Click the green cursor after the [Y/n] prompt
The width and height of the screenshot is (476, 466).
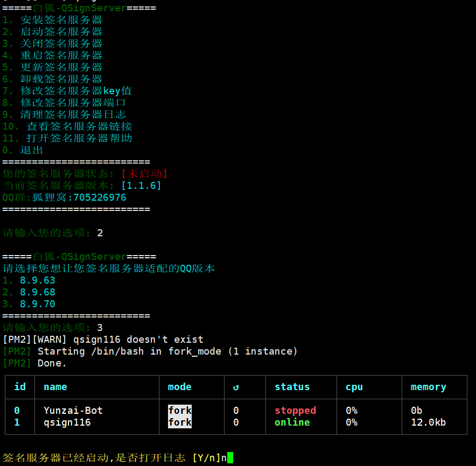tap(230, 458)
